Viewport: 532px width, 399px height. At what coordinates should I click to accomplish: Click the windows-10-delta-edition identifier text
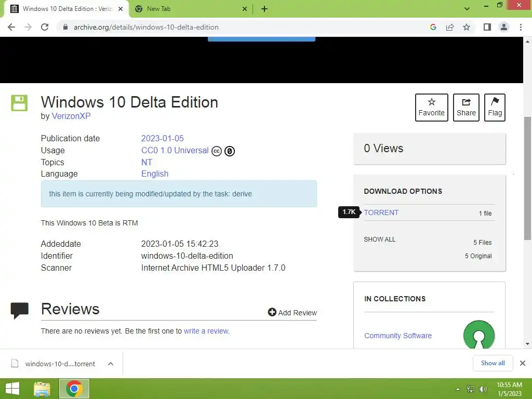click(187, 256)
